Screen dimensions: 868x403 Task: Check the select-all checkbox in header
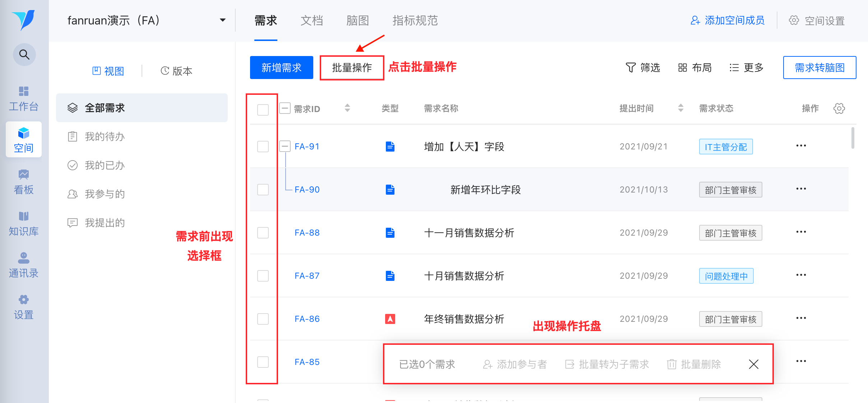pyautogui.click(x=263, y=110)
